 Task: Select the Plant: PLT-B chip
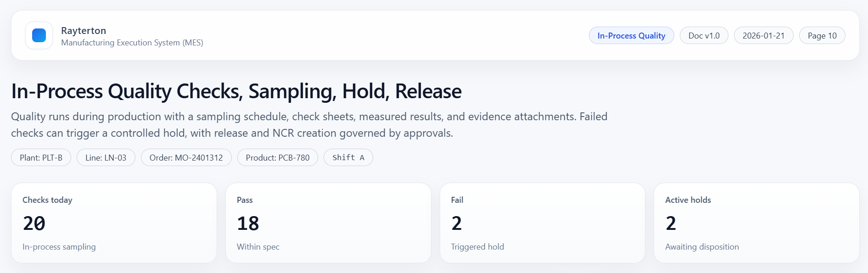click(41, 157)
